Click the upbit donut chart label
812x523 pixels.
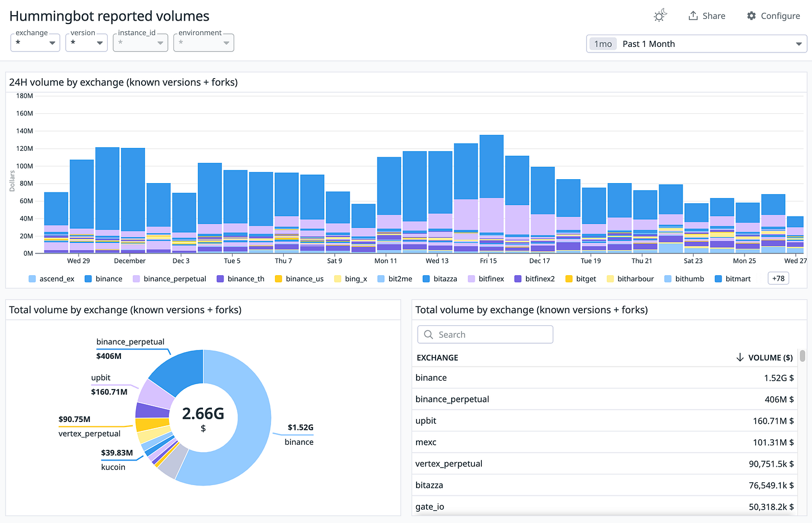101,378
